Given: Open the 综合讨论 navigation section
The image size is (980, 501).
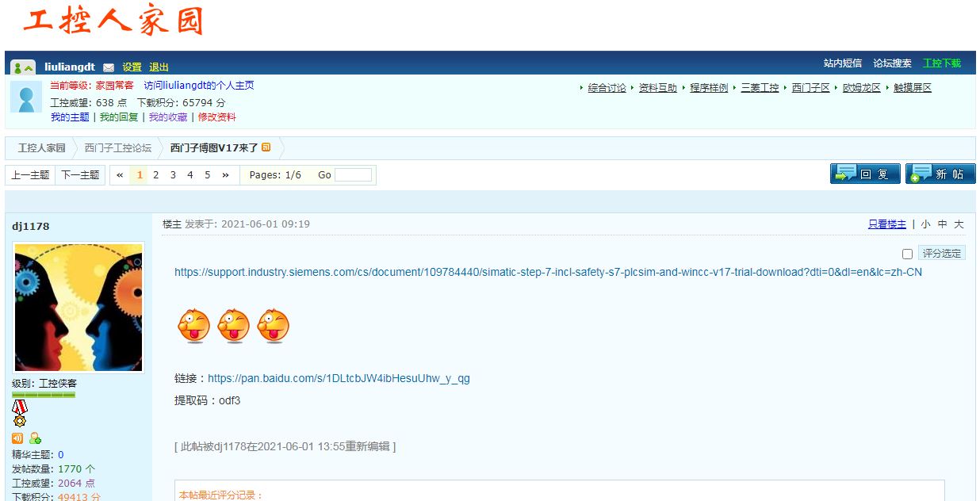Looking at the screenshot, I should [x=607, y=88].
